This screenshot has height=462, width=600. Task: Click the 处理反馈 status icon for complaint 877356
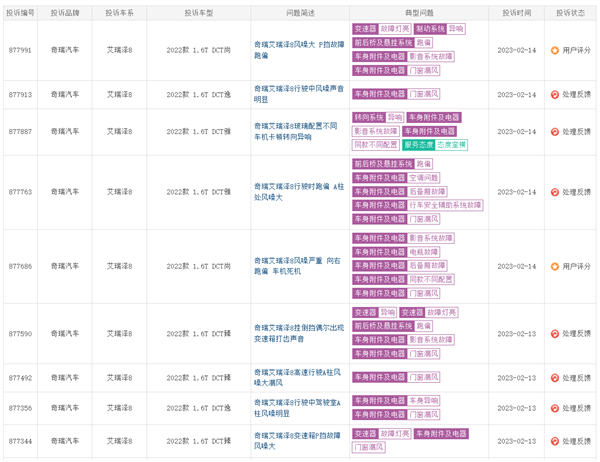554,408
